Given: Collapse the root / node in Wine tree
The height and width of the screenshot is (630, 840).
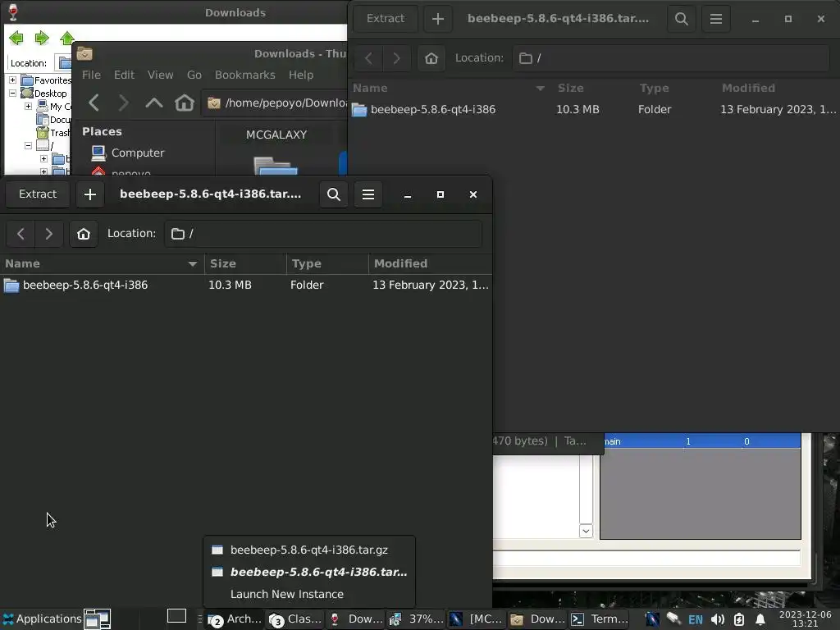Looking at the screenshot, I should (x=28, y=145).
